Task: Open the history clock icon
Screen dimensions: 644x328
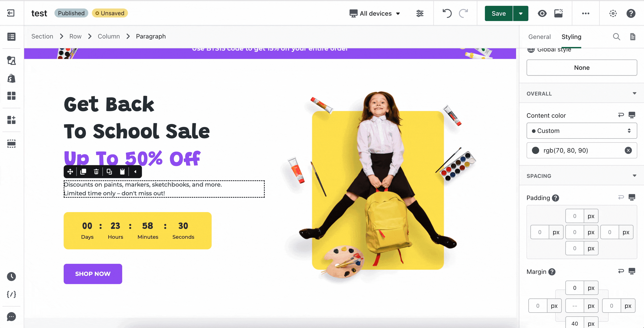Action: [11, 276]
